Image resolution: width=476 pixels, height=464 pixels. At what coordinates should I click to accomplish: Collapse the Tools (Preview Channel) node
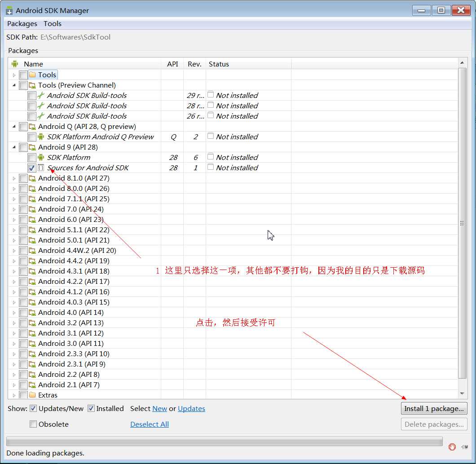click(x=14, y=85)
